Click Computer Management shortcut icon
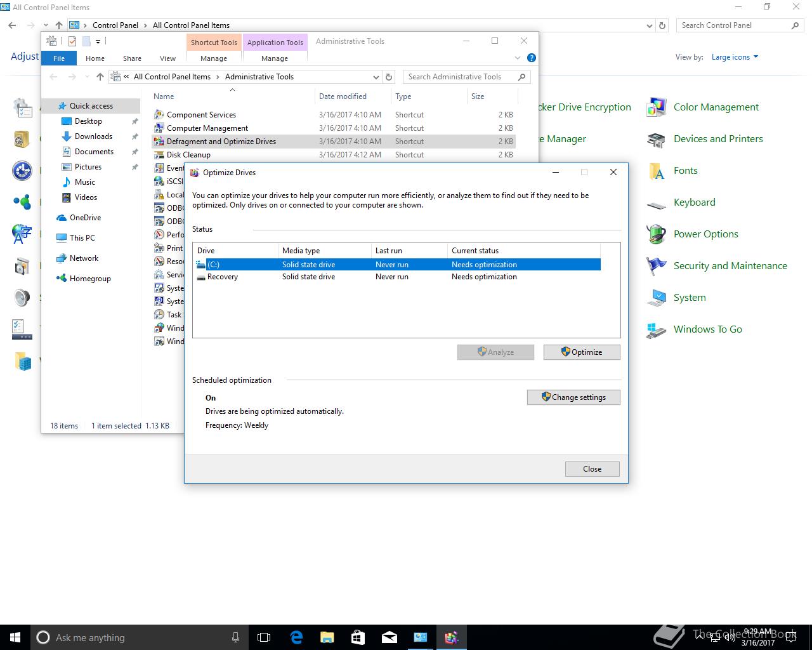This screenshot has height=650, width=812. 159,128
